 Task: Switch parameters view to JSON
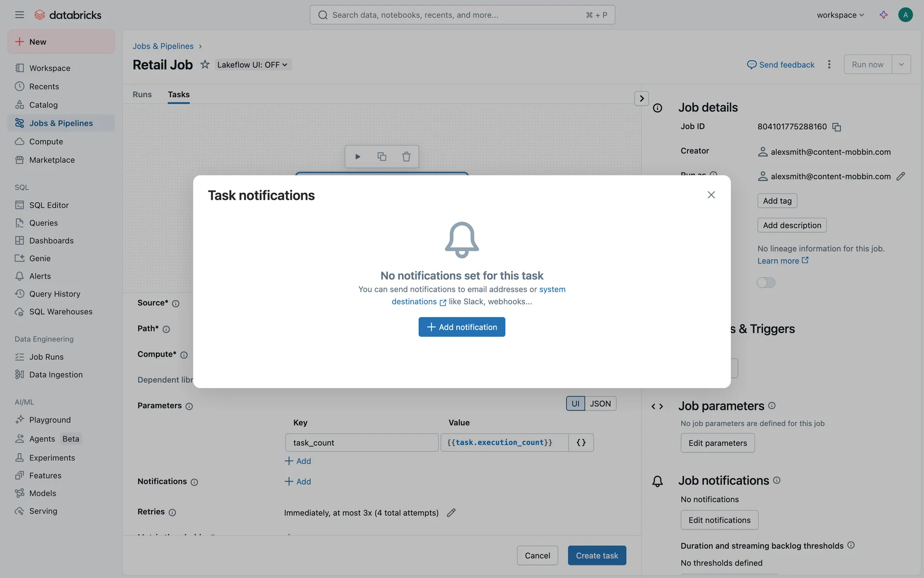click(x=600, y=404)
